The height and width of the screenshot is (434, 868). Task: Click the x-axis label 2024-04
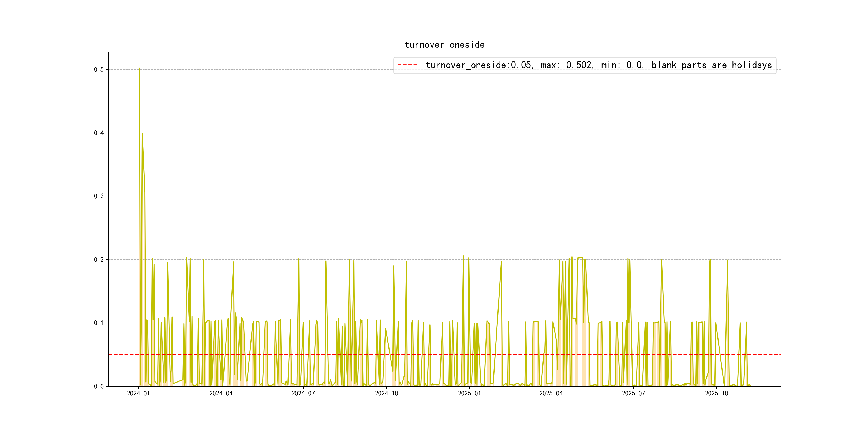pyautogui.click(x=221, y=394)
